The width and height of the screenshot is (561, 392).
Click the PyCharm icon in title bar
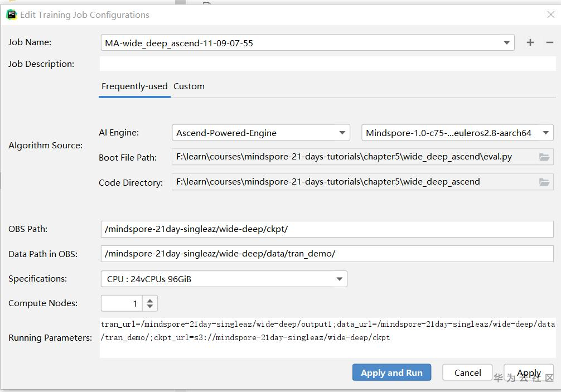tap(11, 14)
